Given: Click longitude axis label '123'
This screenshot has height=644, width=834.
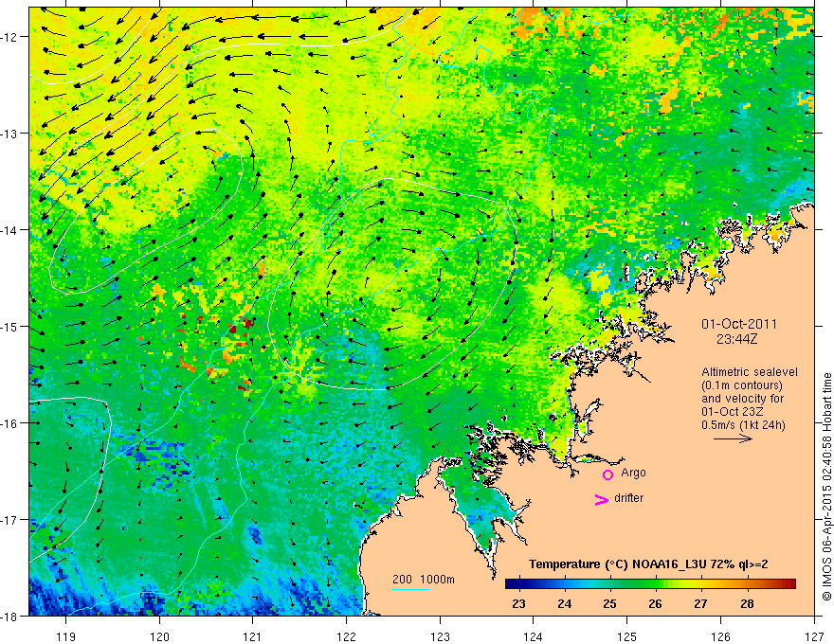Looking at the screenshot, I should [x=440, y=636].
